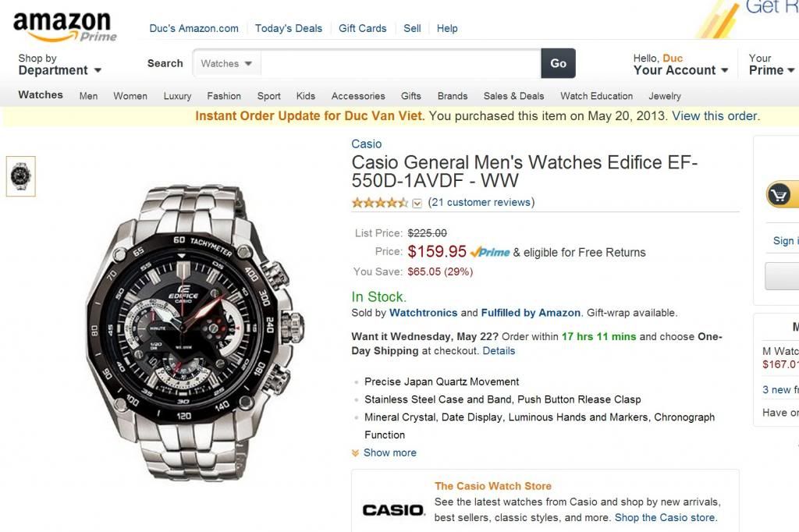
Task: Open Sales & Deals menu item
Action: pyautogui.click(x=513, y=96)
